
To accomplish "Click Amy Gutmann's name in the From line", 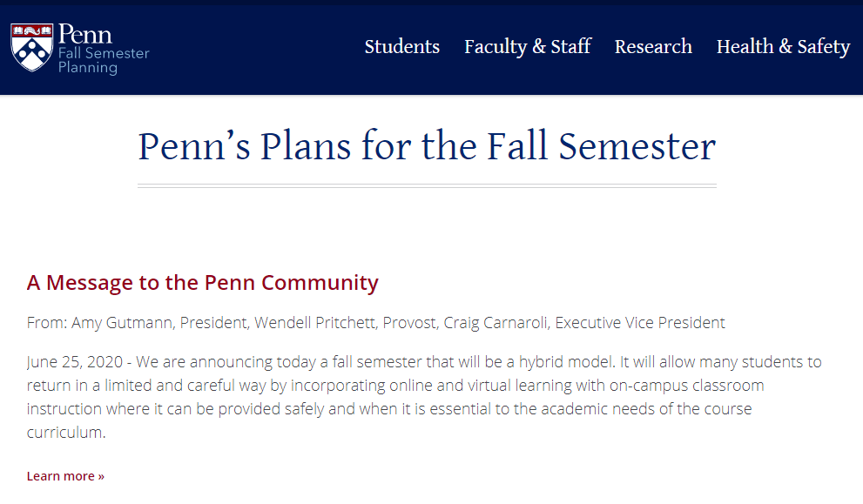I will coord(122,323).
